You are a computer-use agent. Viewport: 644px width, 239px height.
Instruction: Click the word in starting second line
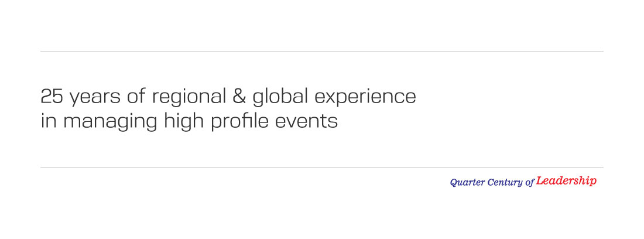click(49, 122)
